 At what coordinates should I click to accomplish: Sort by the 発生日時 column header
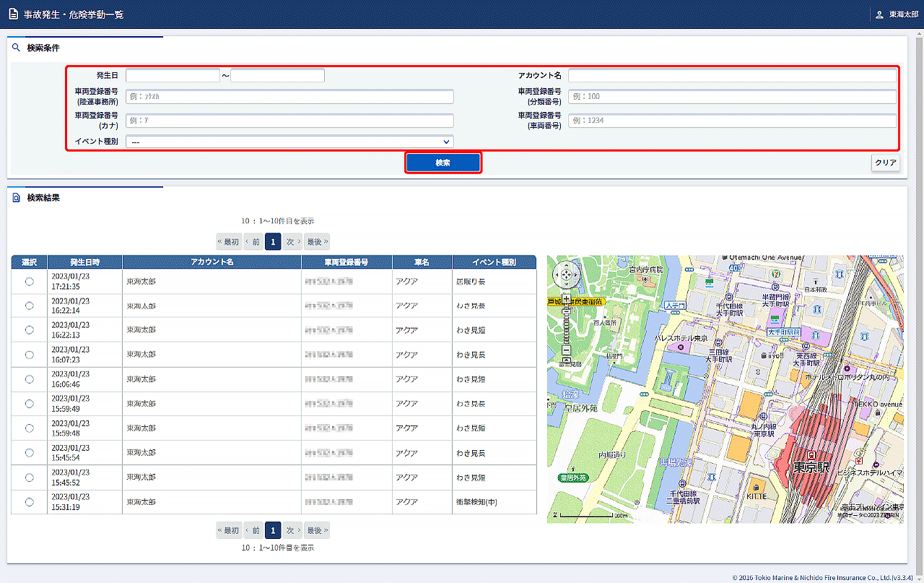tap(85, 262)
